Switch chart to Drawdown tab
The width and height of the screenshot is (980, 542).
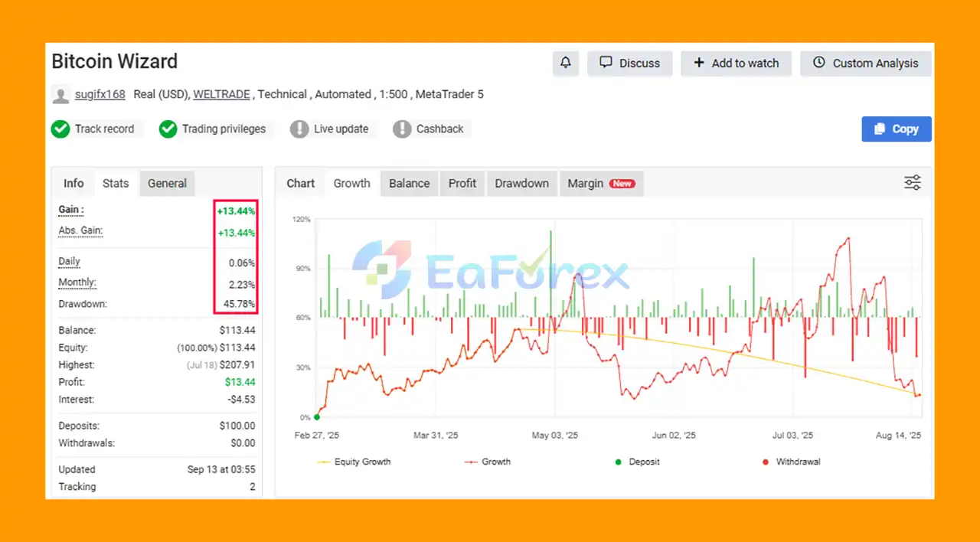[521, 184]
